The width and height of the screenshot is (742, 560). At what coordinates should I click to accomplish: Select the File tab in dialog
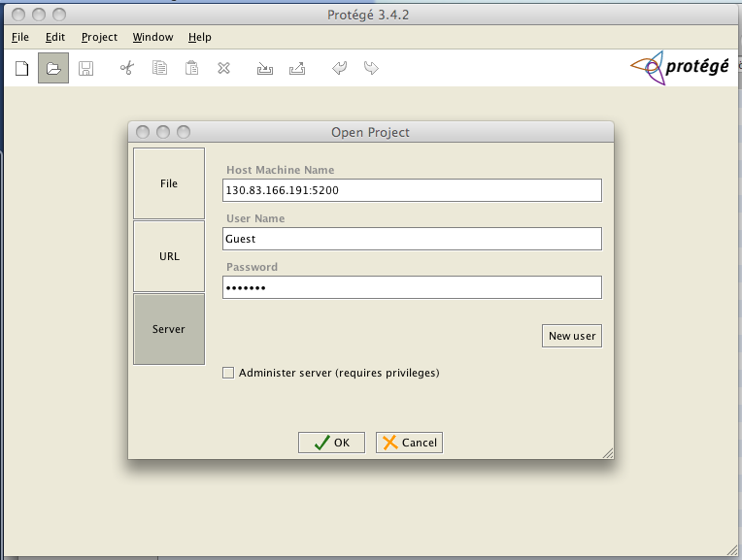[x=169, y=183]
